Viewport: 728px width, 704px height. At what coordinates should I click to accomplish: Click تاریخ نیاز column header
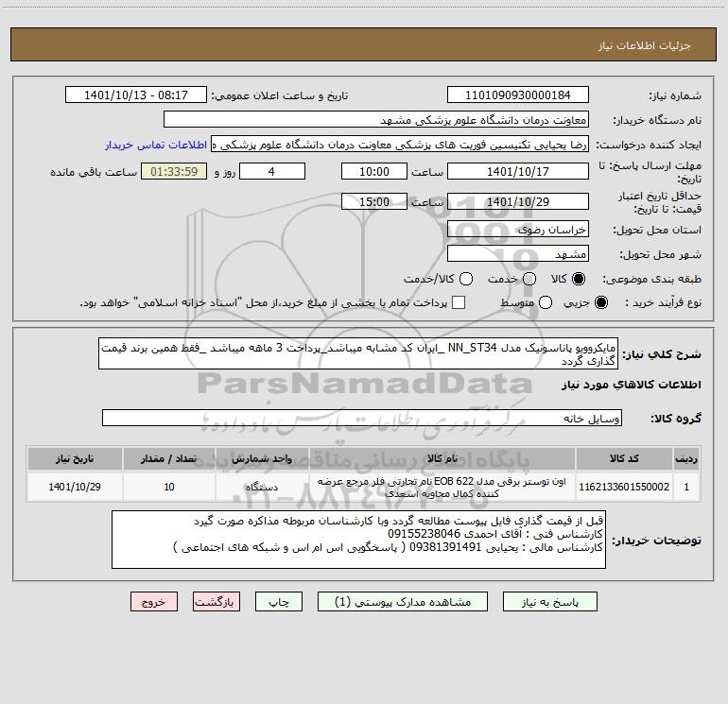point(75,458)
